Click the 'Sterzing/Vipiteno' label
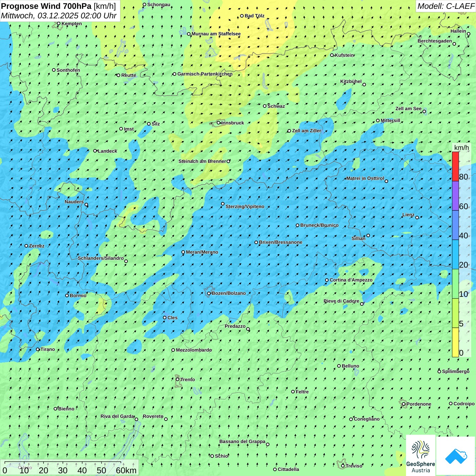 click(x=245, y=207)
